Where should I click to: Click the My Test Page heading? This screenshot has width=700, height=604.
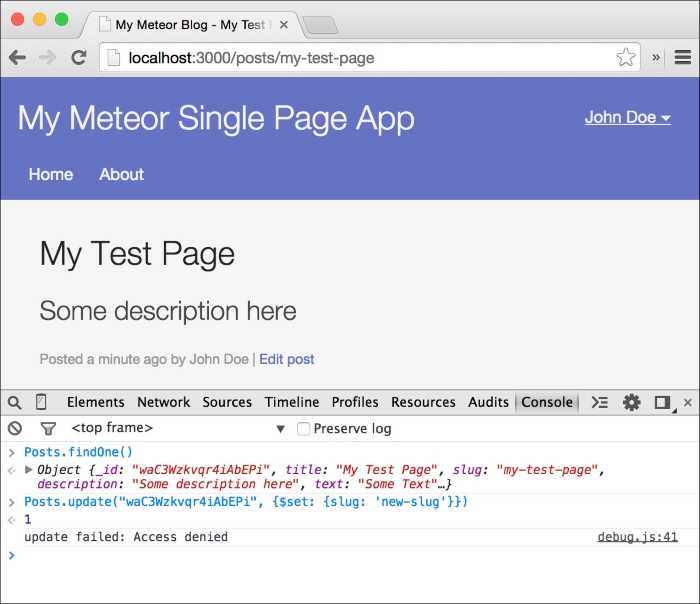(137, 254)
